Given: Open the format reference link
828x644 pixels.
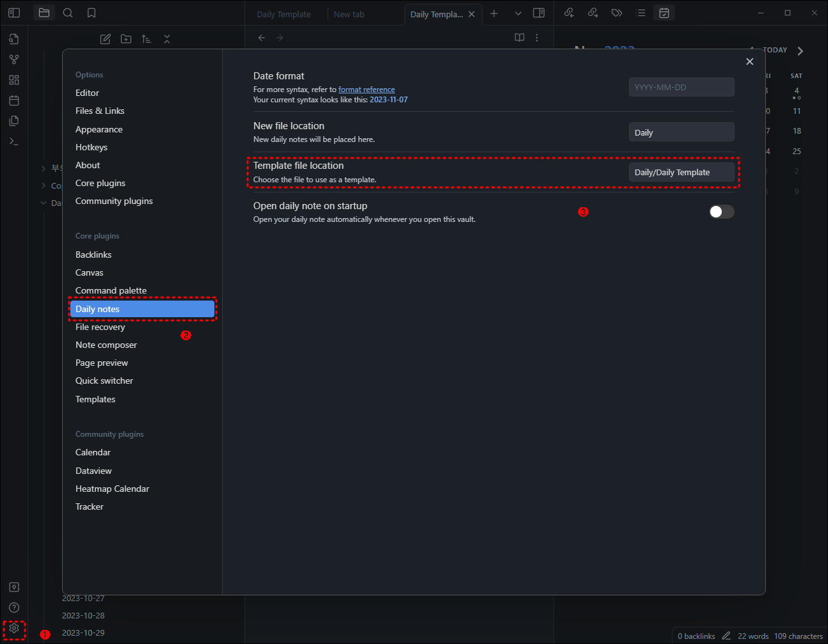Looking at the screenshot, I should [367, 90].
